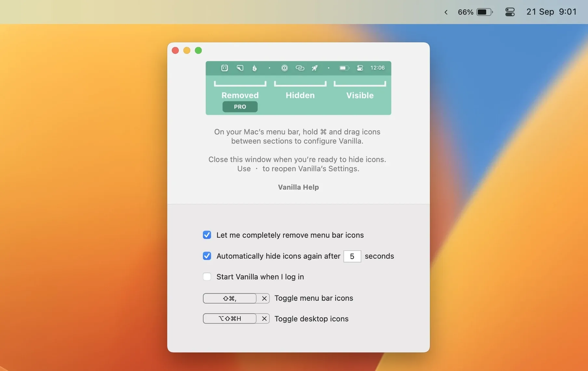Click the PRO badge under Removed
Image resolution: width=588 pixels, height=371 pixels.
pyautogui.click(x=240, y=107)
